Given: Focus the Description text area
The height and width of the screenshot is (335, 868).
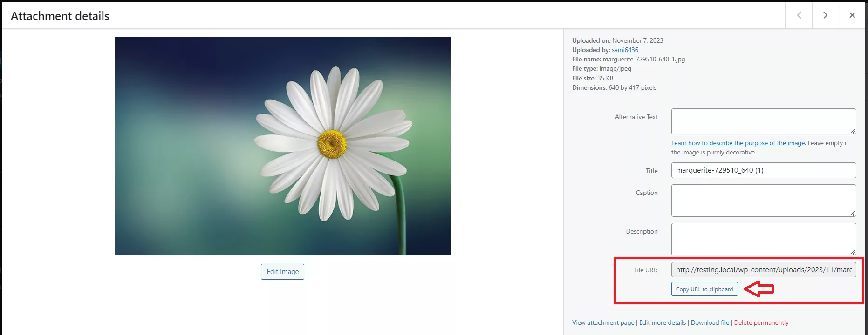Looking at the screenshot, I should point(764,239).
